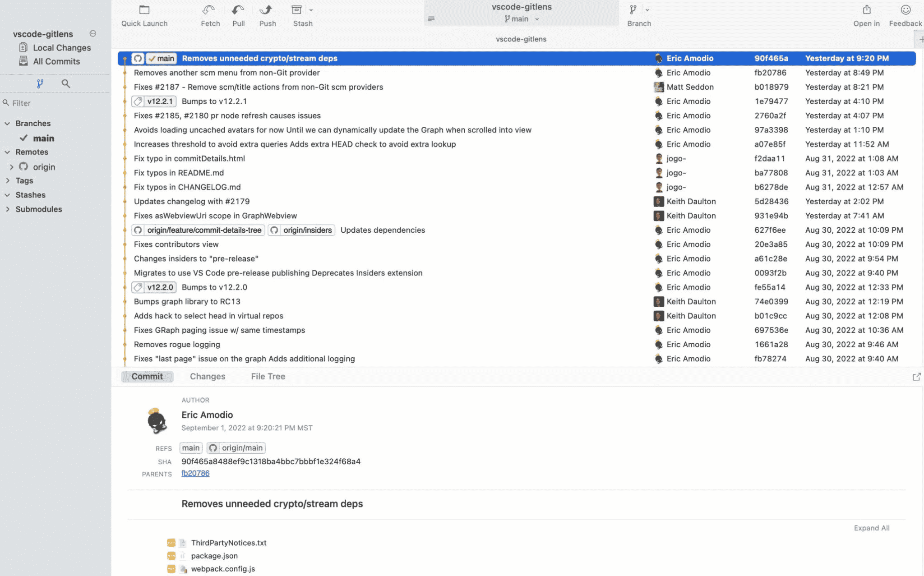Switch to the Changes tab
Viewport: 924px width, 576px height.
pos(207,376)
